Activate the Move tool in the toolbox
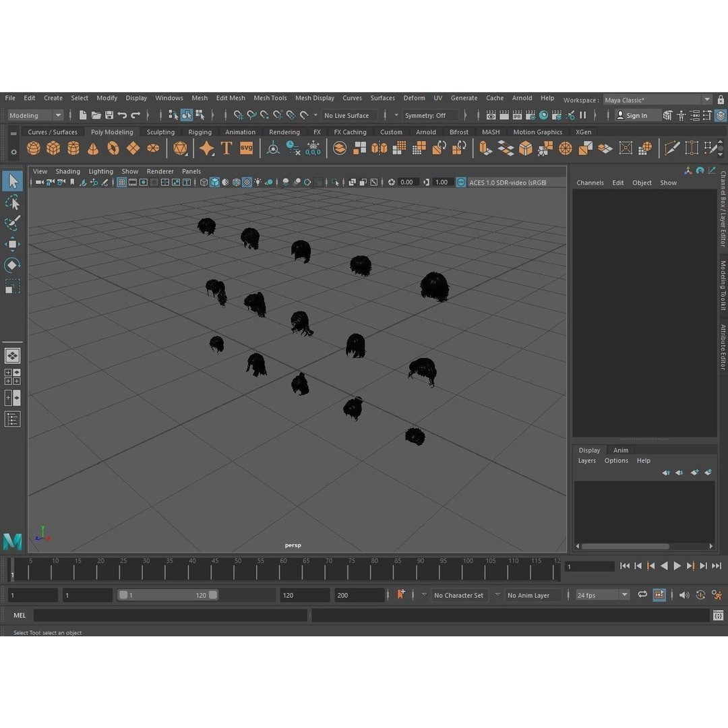This screenshot has width=728, height=728. coord(12,244)
